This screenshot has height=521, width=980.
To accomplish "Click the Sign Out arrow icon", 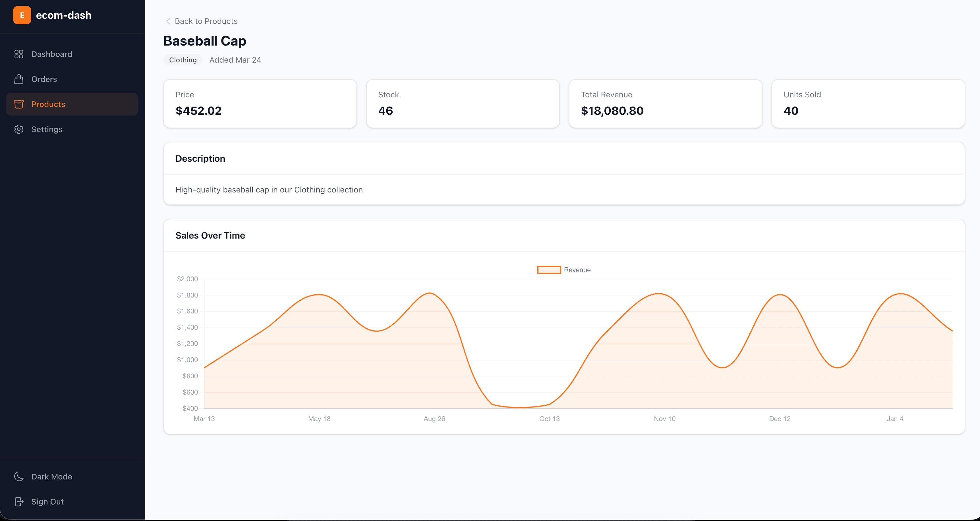I will (19, 502).
